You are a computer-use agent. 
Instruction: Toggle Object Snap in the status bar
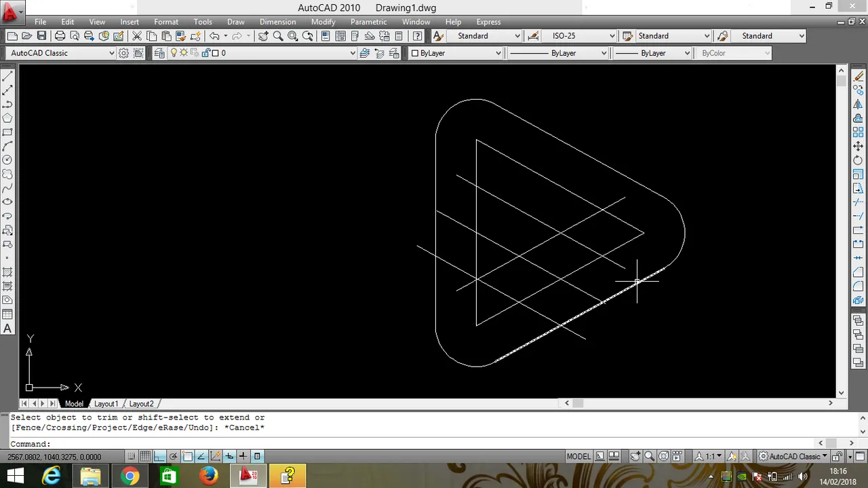point(187,456)
